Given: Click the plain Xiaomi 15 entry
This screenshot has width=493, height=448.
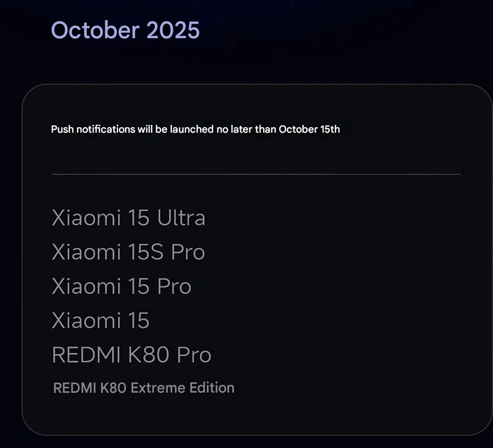Looking at the screenshot, I should [100, 321].
